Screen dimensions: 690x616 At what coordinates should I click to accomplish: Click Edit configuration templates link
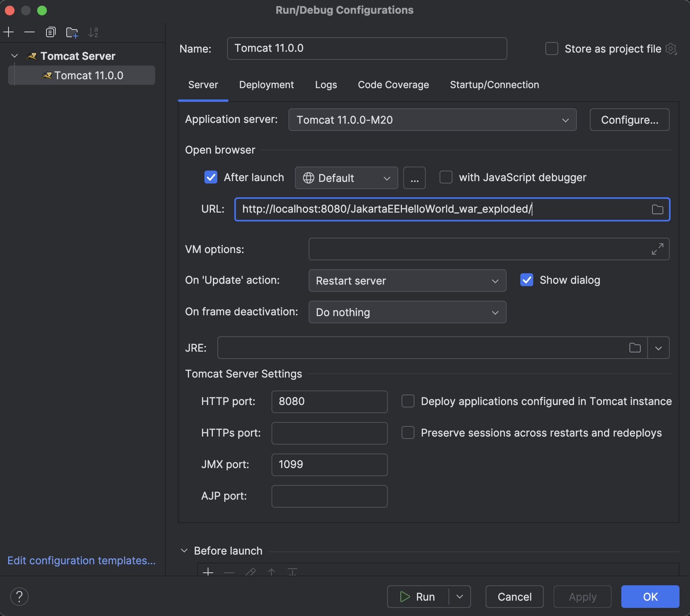81,561
